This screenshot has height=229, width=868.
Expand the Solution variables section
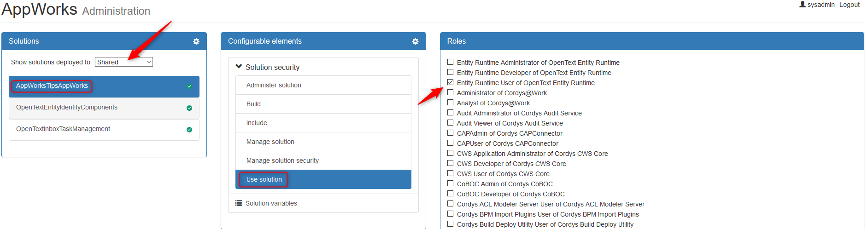[x=271, y=203]
